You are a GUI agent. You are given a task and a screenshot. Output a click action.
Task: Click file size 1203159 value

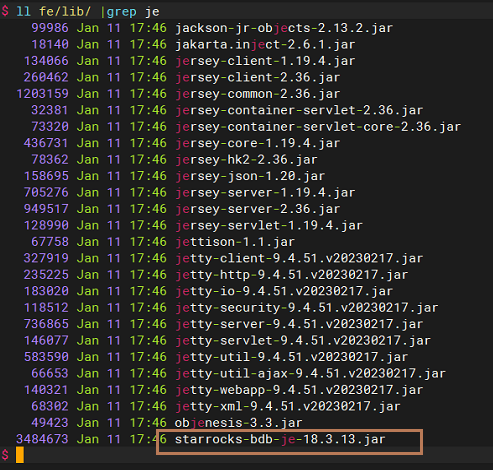[x=42, y=94]
